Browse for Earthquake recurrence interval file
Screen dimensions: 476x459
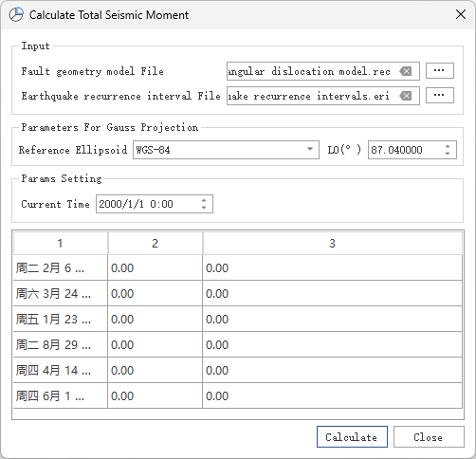pos(440,96)
